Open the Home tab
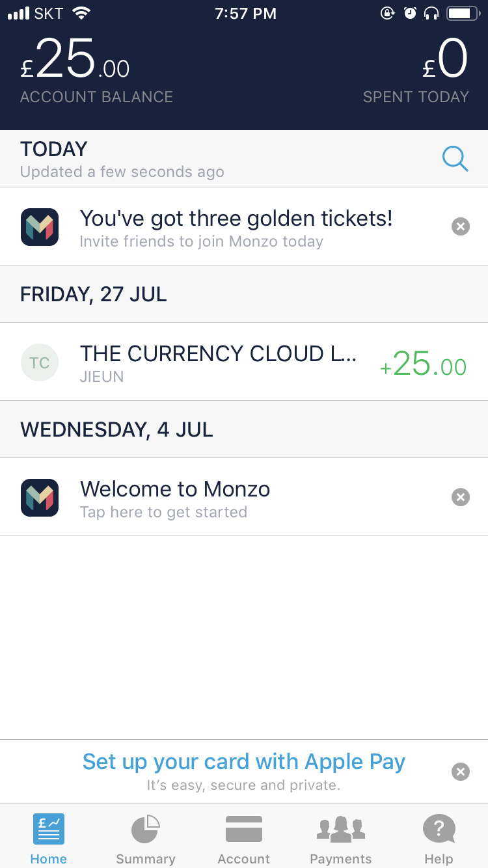Screen dimensions: 488x868 (49, 840)
